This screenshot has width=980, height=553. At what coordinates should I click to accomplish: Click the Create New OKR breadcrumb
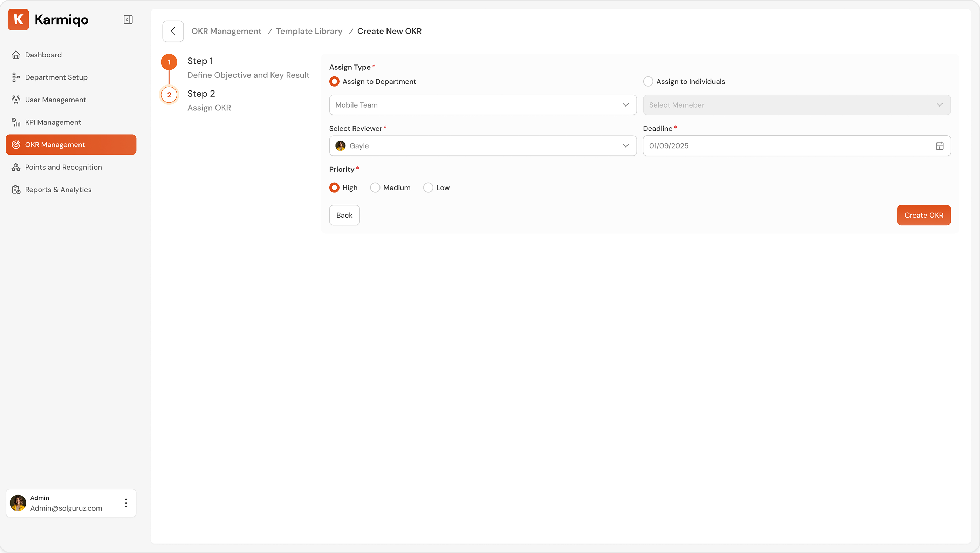point(389,31)
